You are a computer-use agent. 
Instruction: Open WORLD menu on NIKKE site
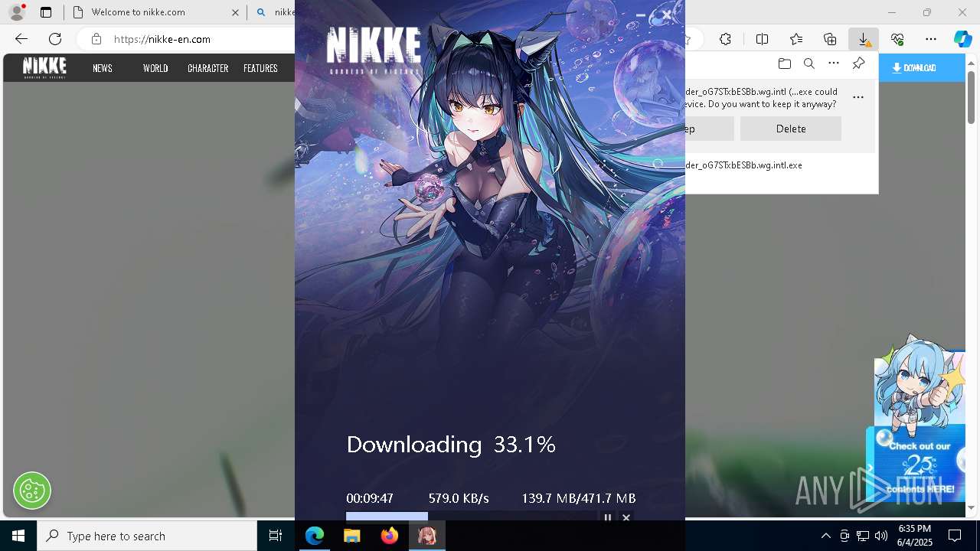click(155, 68)
